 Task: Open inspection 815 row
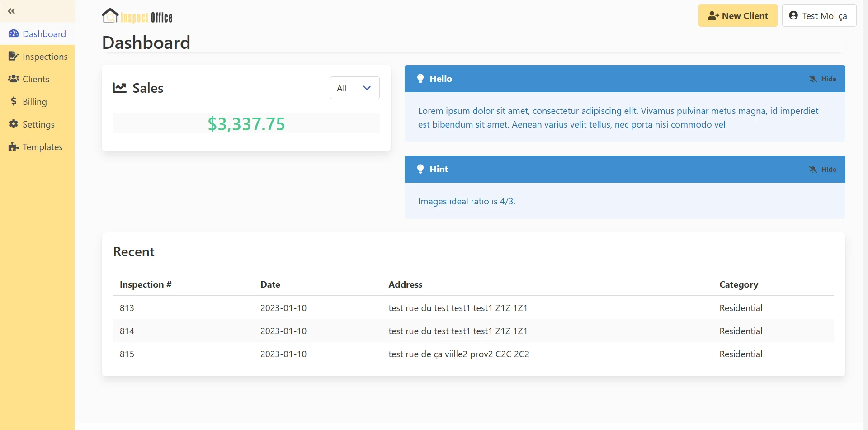tap(127, 354)
